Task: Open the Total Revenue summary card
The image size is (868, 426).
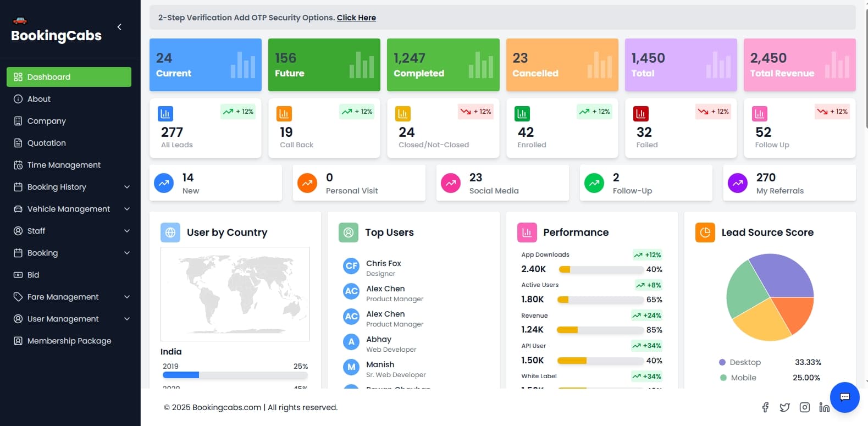Action: point(799,65)
